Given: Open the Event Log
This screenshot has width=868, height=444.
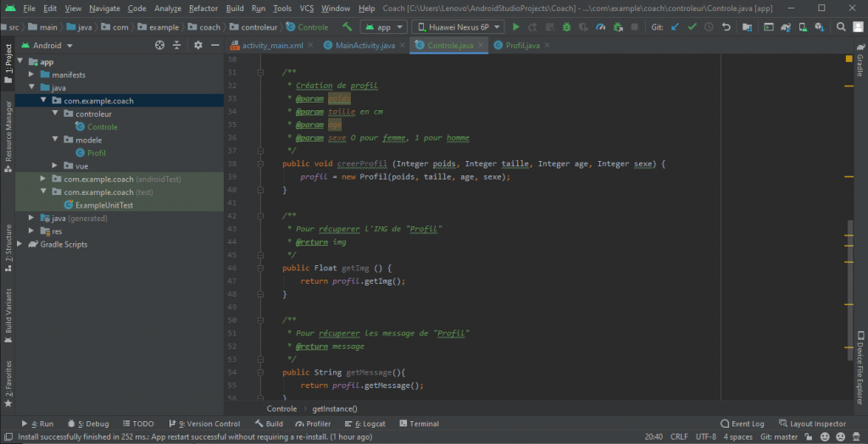Looking at the screenshot, I should (742, 424).
